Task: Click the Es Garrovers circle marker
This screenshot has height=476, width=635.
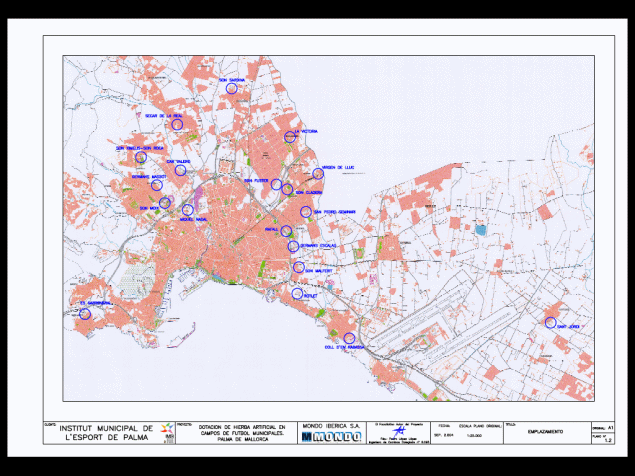Action: point(85,313)
